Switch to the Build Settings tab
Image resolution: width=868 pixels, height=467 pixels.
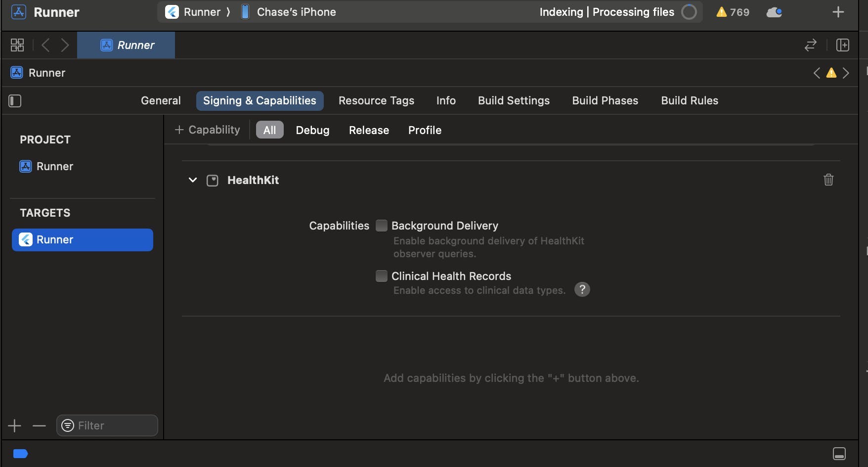point(514,100)
